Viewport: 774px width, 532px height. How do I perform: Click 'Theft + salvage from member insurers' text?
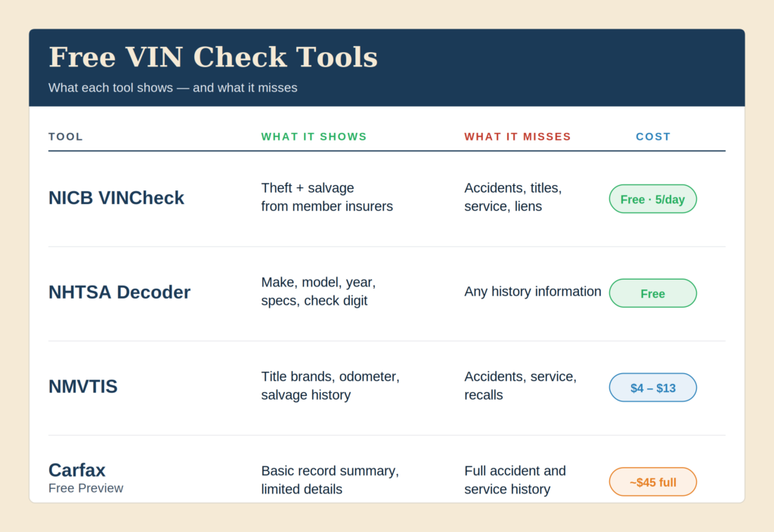tap(327, 197)
